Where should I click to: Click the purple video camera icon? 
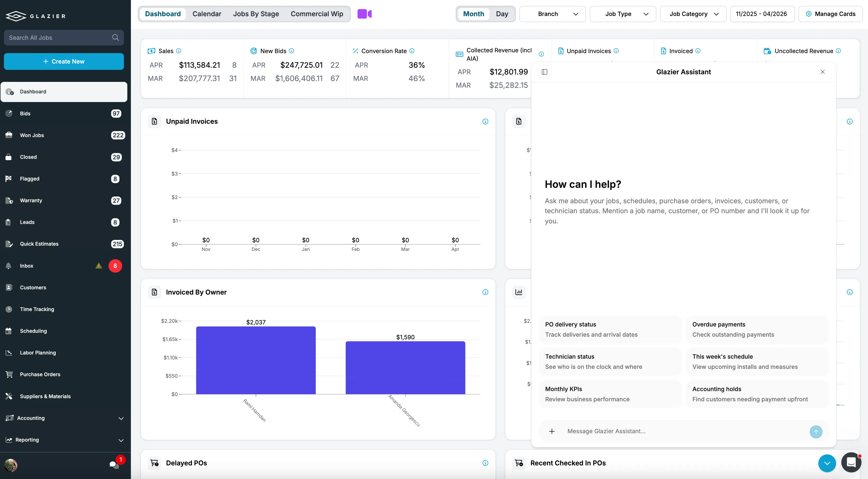[x=364, y=14]
